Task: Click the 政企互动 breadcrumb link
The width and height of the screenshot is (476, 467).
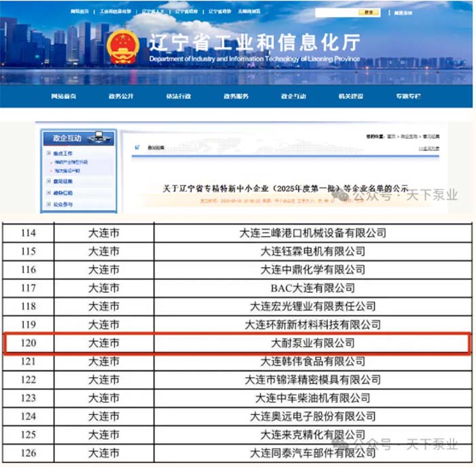Action: click(409, 137)
